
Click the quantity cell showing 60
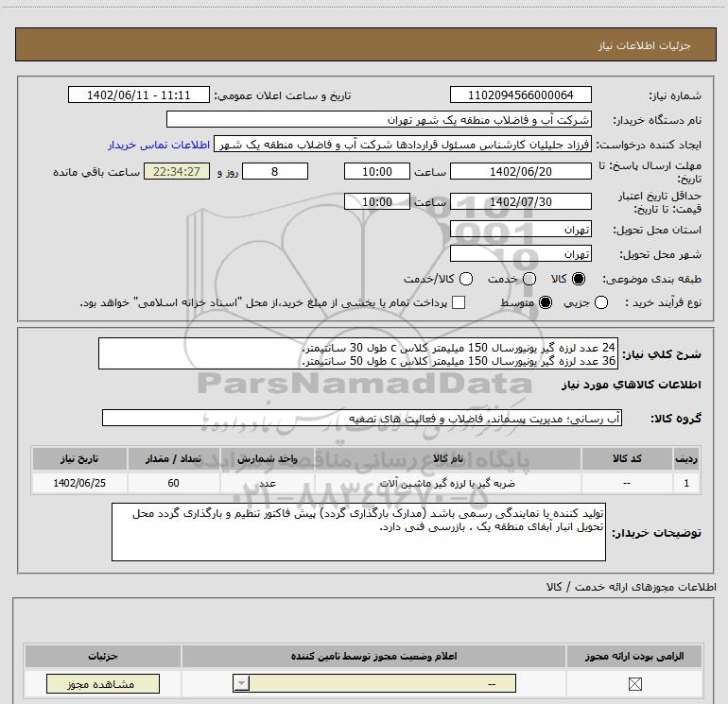click(173, 483)
